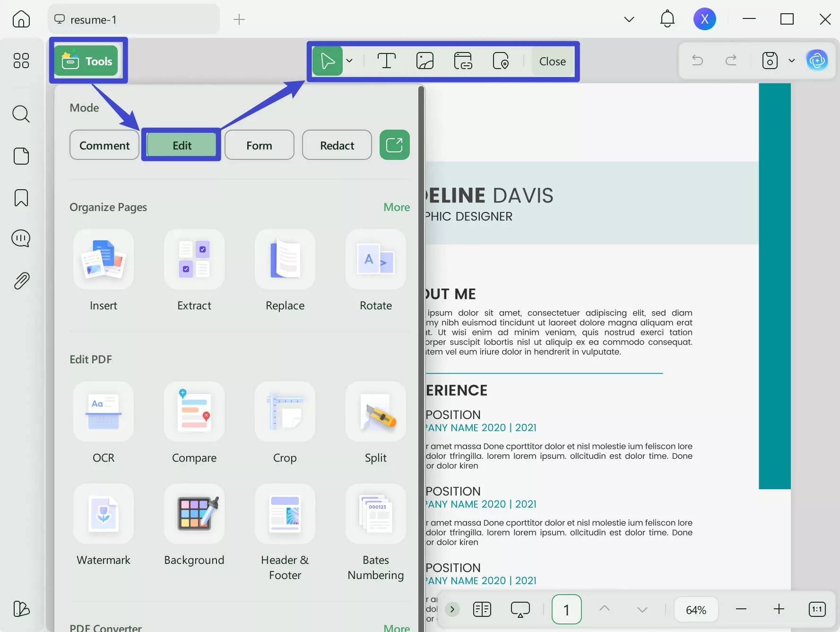
Task: Choose the Crop pages tool
Action: (285, 412)
